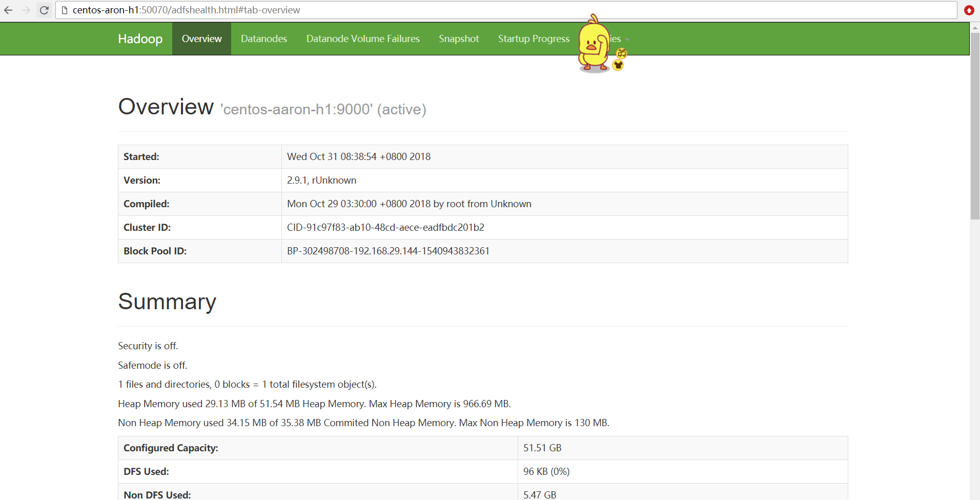Open the Datanodes tab

click(264, 39)
